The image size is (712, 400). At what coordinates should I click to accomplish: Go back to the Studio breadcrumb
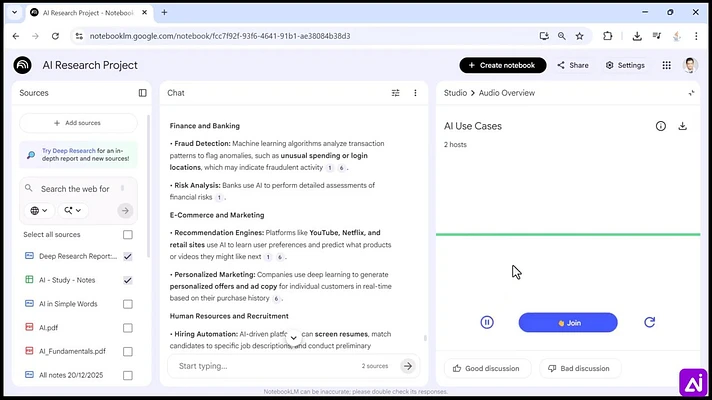pyautogui.click(x=455, y=93)
